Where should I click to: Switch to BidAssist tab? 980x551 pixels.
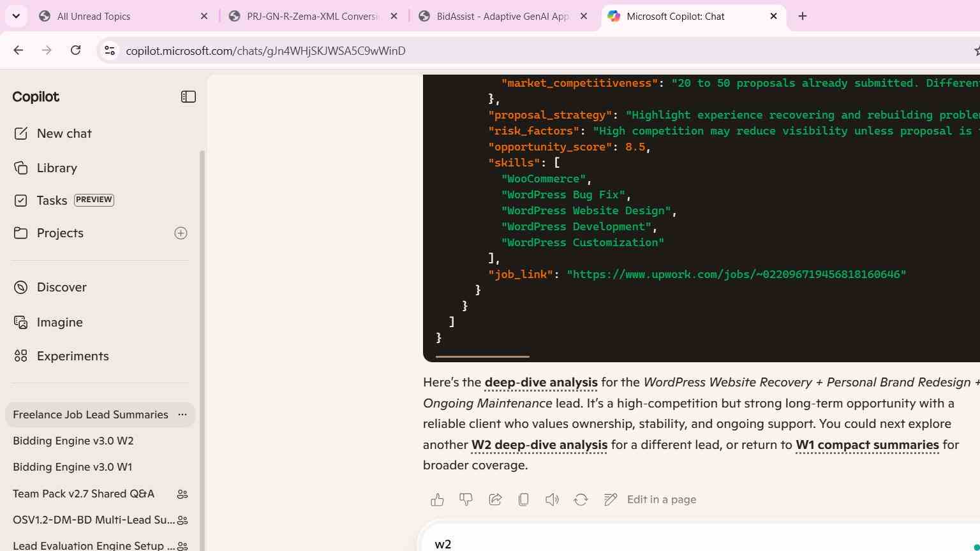click(503, 17)
